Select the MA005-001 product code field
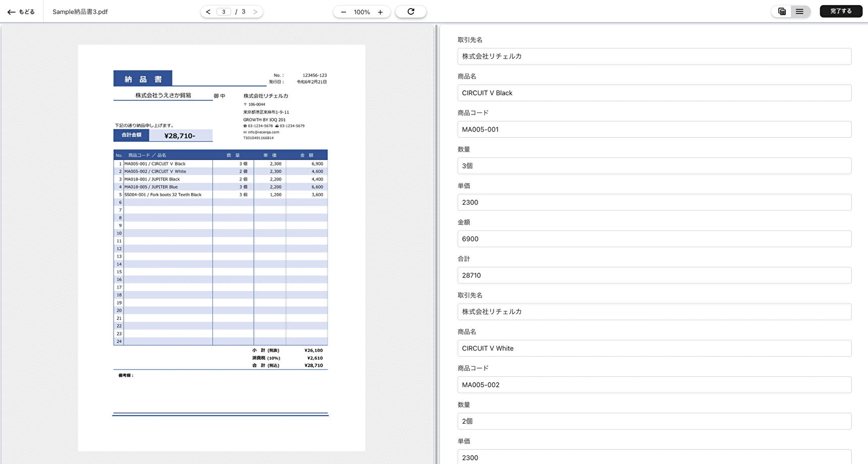868x464 pixels. 654,130
